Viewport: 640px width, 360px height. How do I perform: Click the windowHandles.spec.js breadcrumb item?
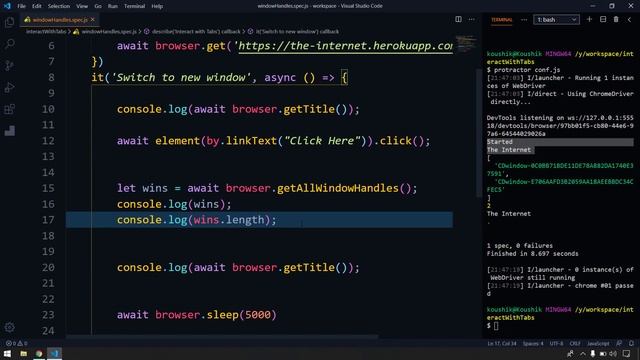click(109, 31)
